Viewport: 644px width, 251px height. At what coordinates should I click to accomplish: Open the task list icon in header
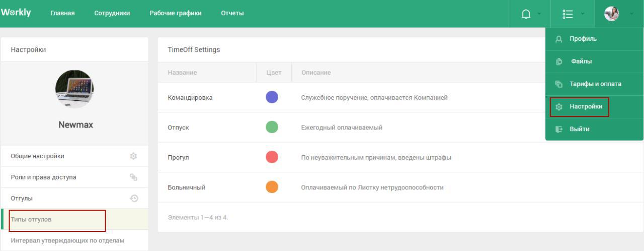pos(569,13)
